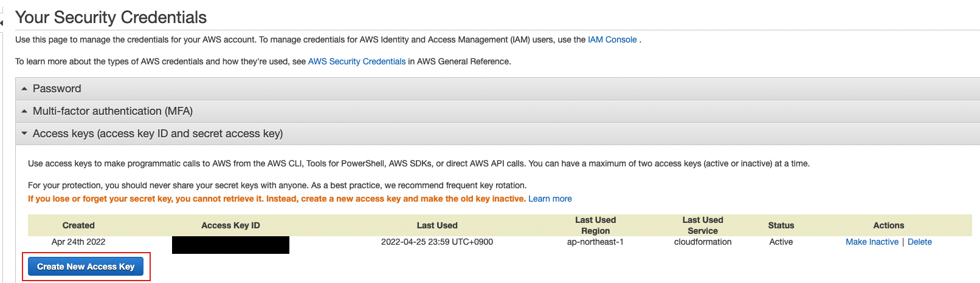Click the Active status value

pyautogui.click(x=781, y=242)
